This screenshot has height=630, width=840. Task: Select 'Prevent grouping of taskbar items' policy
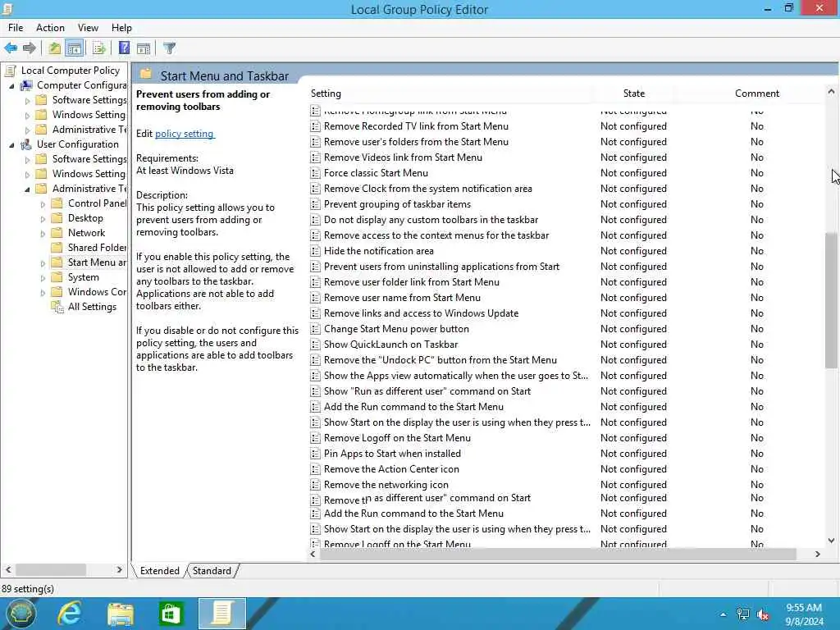(x=398, y=204)
